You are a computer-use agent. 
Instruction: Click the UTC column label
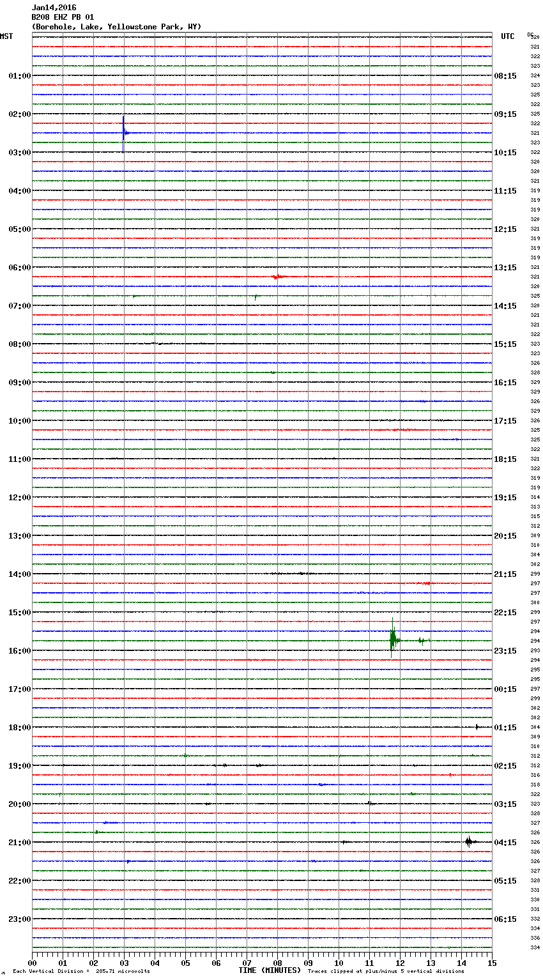[x=508, y=36]
